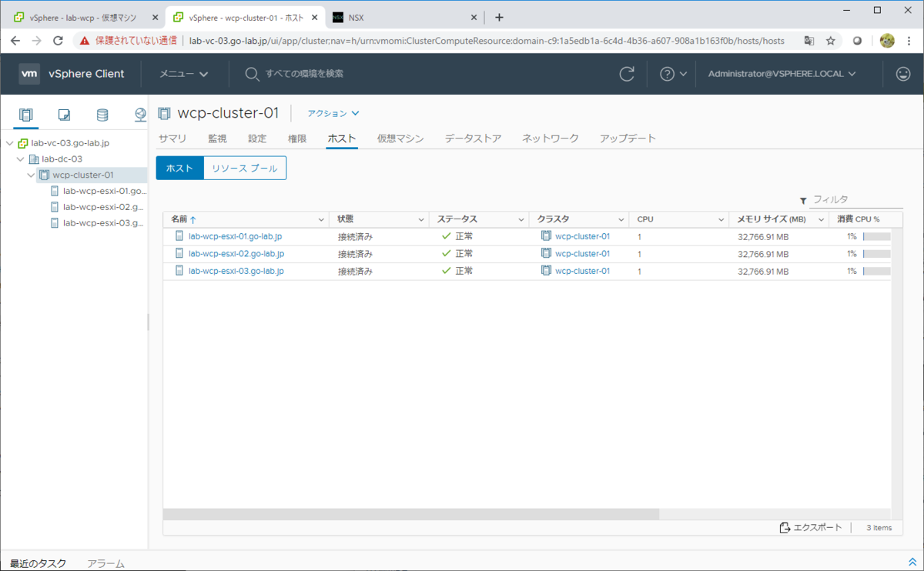Open the Hosts and Clusters inventory icon
This screenshot has height=571, width=924.
click(x=26, y=115)
